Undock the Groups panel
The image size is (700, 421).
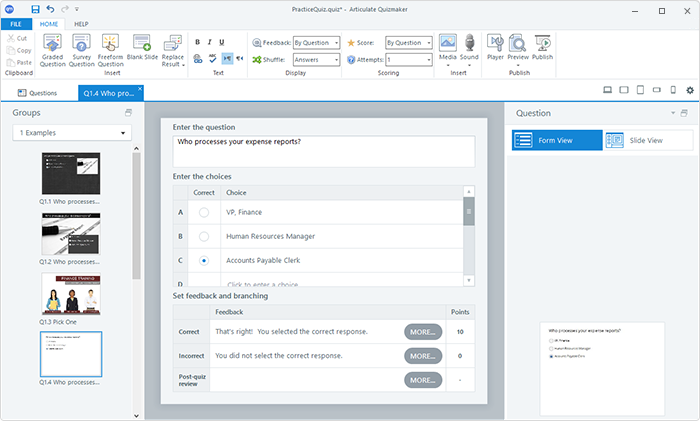[128, 113]
